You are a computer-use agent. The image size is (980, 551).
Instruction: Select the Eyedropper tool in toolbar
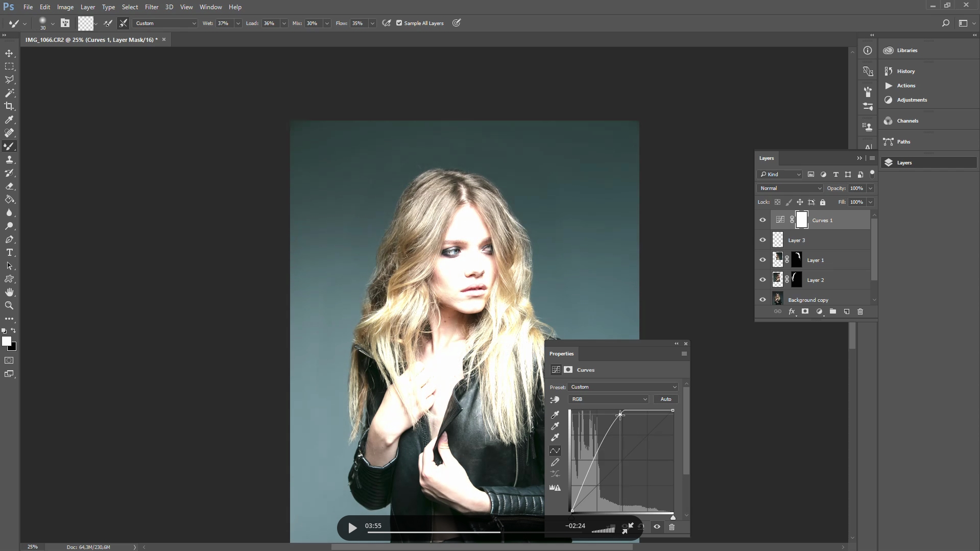pyautogui.click(x=9, y=119)
